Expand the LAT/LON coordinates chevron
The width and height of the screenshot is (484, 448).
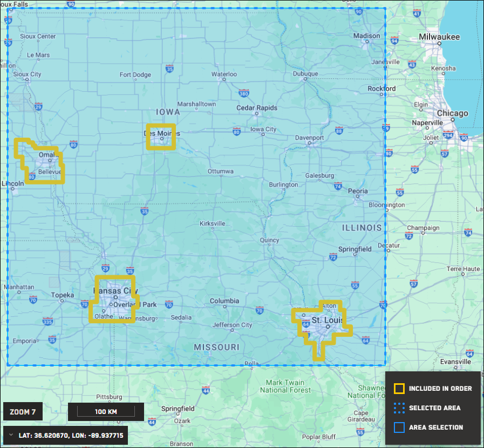[x=11, y=435]
